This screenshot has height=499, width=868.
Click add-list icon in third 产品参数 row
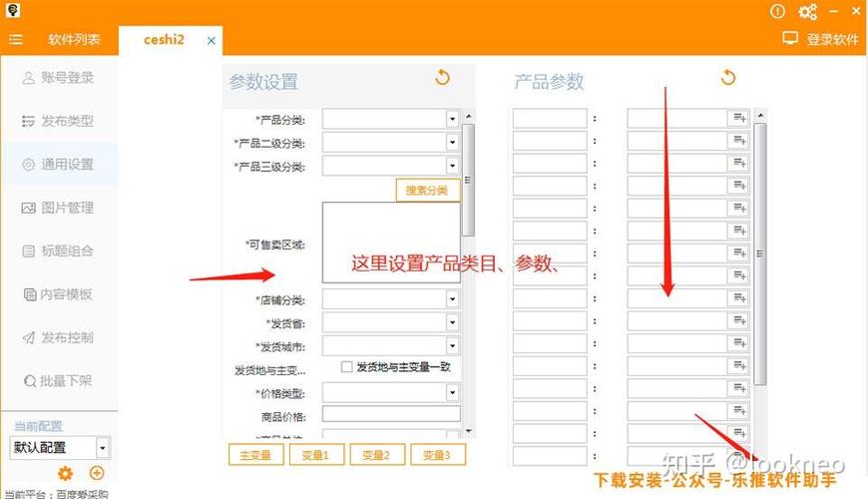tap(739, 163)
